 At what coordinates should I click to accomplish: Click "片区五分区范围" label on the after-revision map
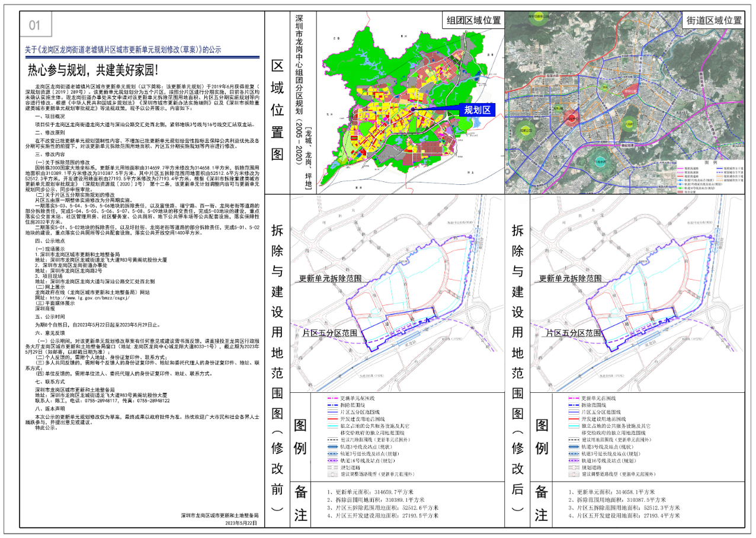point(573,334)
